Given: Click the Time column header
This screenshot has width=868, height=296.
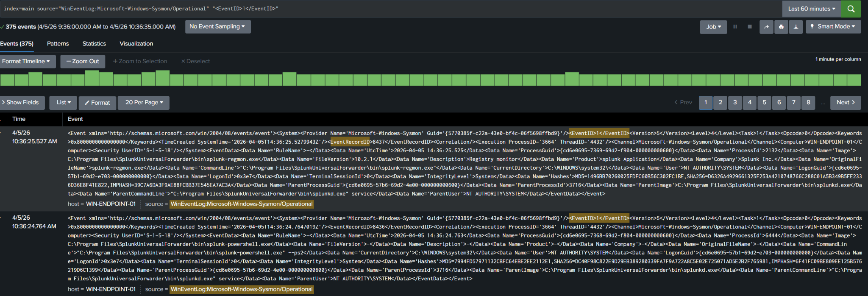Looking at the screenshot, I should click(x=19, y=119).
